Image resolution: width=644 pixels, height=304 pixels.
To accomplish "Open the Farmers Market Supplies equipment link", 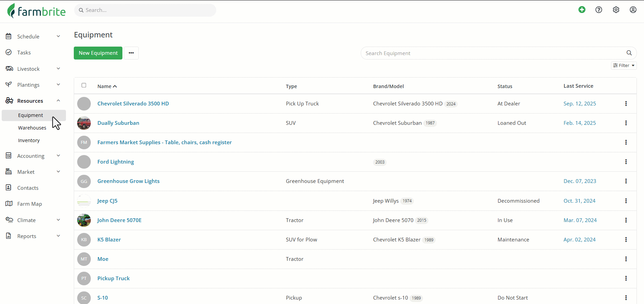I will tap(165, 142).
